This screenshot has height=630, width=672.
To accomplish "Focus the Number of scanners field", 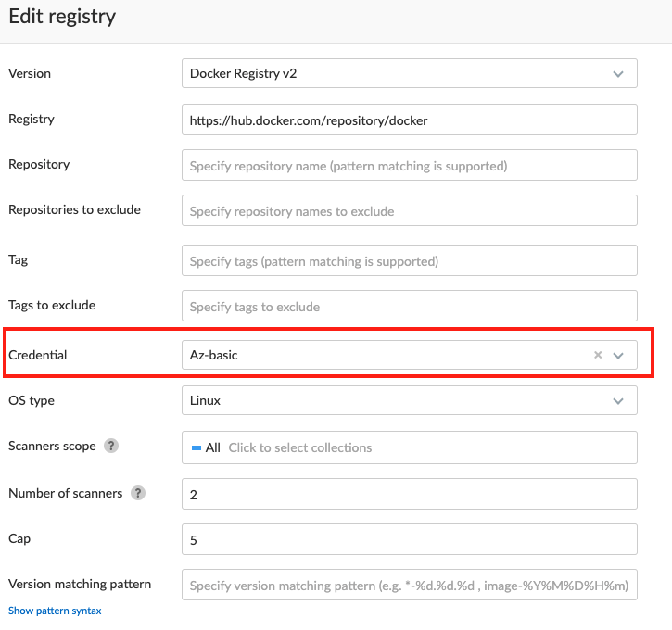I will pos(409,494).
